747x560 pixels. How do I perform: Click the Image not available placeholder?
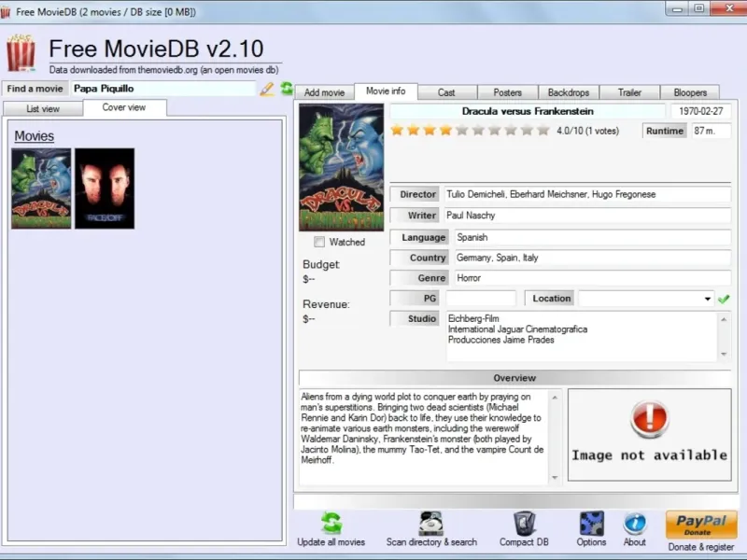649,435
